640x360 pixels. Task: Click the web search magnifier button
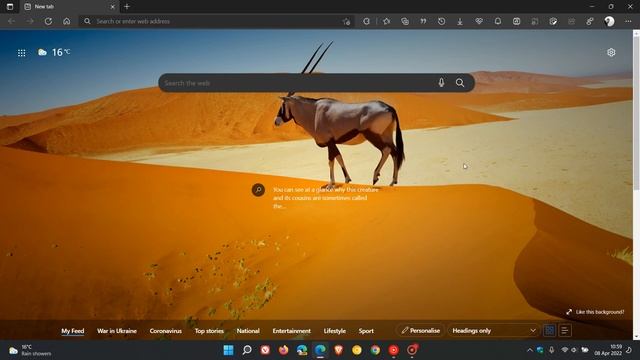click(x=460, y=83)
